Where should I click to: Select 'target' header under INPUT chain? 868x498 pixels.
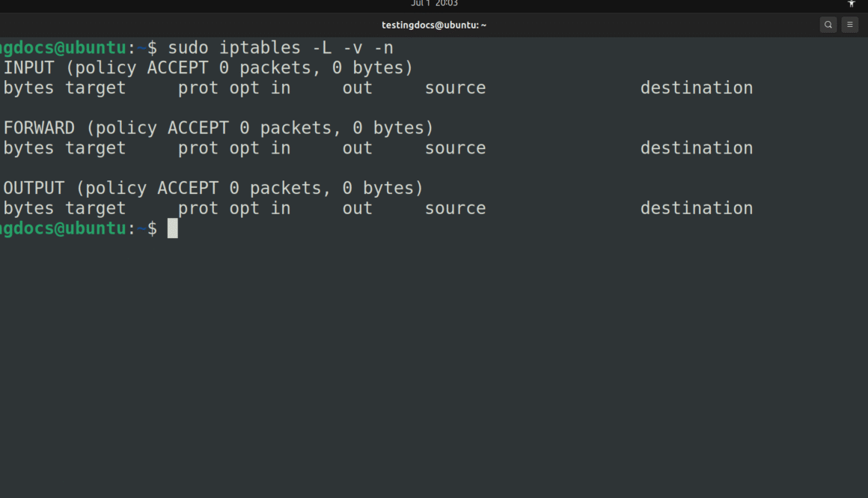[95, 88]
